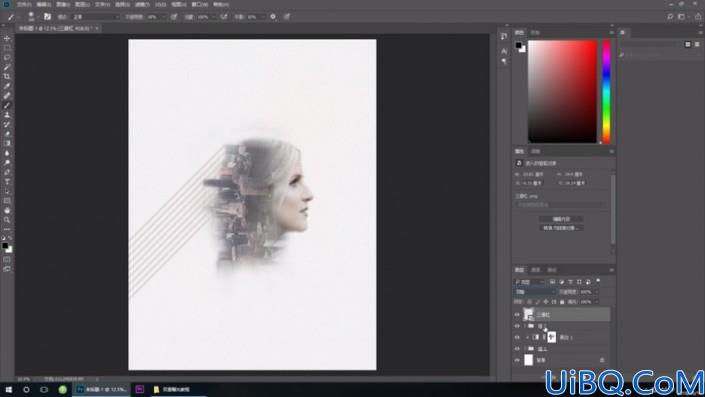
Task: Select the Lasso tool
Action: pos(7,58)
